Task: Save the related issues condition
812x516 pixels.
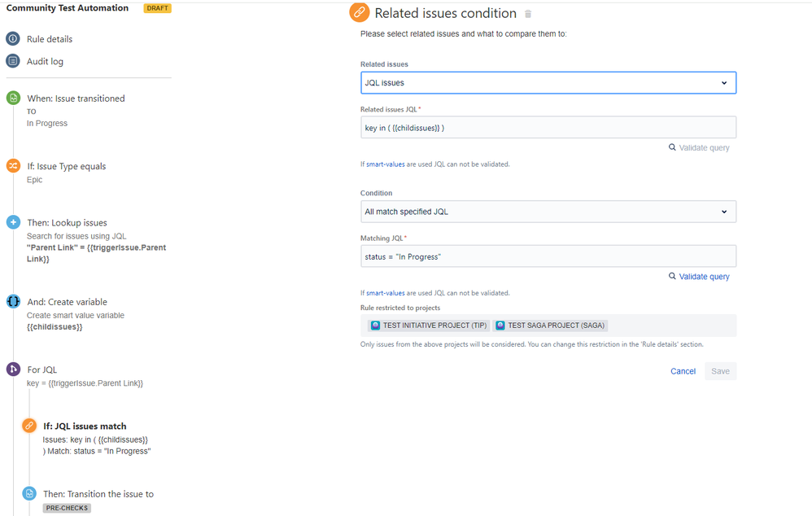Action: coord(720,371)
